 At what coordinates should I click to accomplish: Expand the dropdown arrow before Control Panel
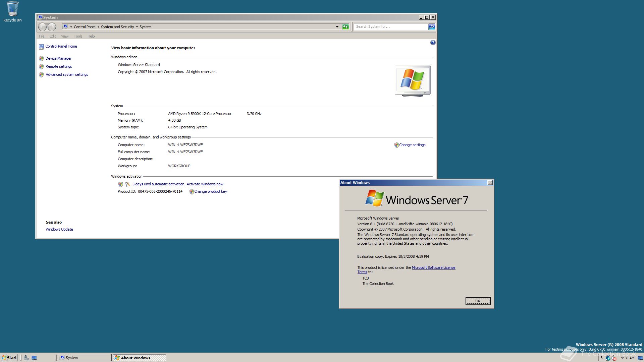coord(71,27)
